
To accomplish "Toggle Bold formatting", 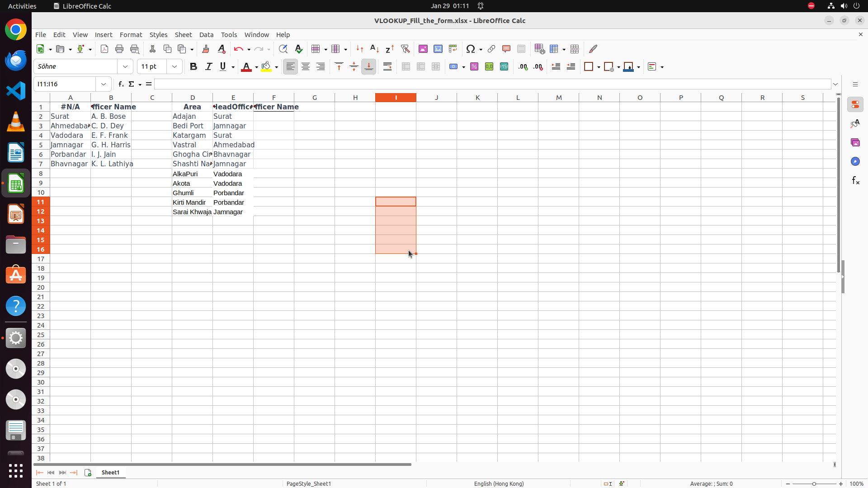I will [x=193, y=66].
